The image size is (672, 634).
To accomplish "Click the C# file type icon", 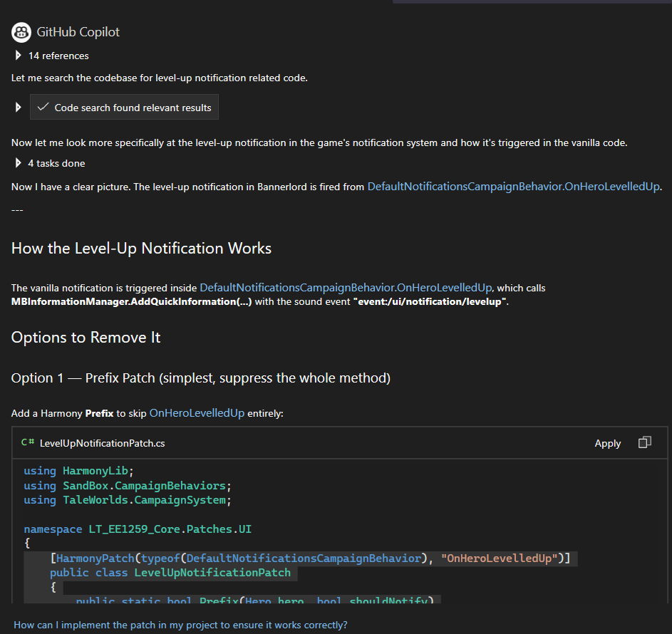I will (28, 443).
